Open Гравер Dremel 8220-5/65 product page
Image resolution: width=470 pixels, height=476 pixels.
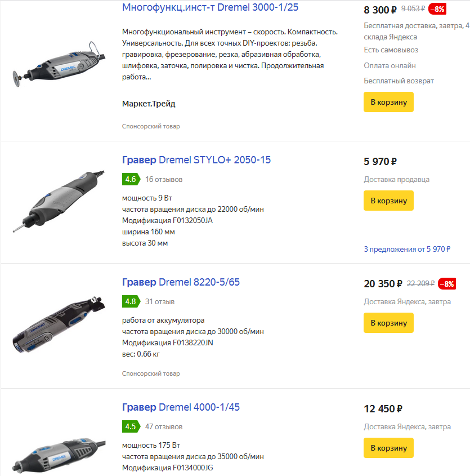[181, 282]
